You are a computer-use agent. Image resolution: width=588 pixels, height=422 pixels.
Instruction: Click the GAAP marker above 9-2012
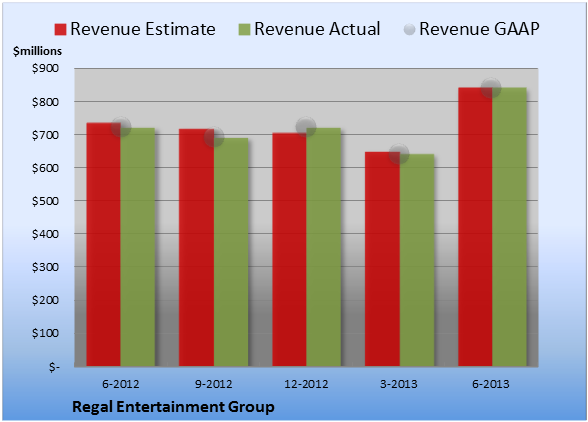click(214, 137)
